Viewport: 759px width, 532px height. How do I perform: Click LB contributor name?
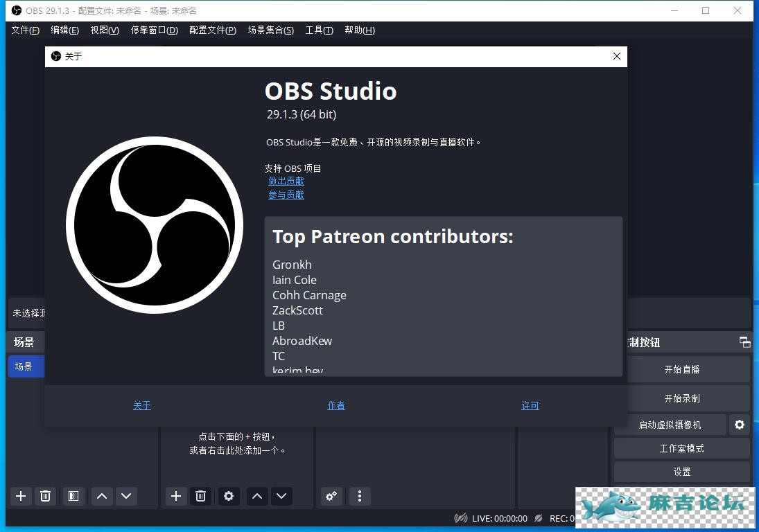pyautogui.click(x=279, y=326)
